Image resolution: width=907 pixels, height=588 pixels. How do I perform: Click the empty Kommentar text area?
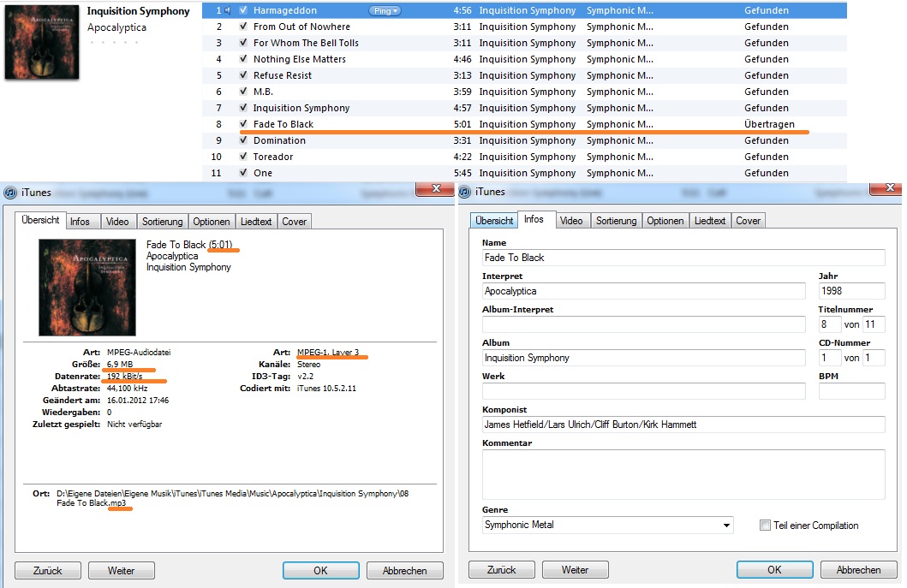(x=683, y=475)
